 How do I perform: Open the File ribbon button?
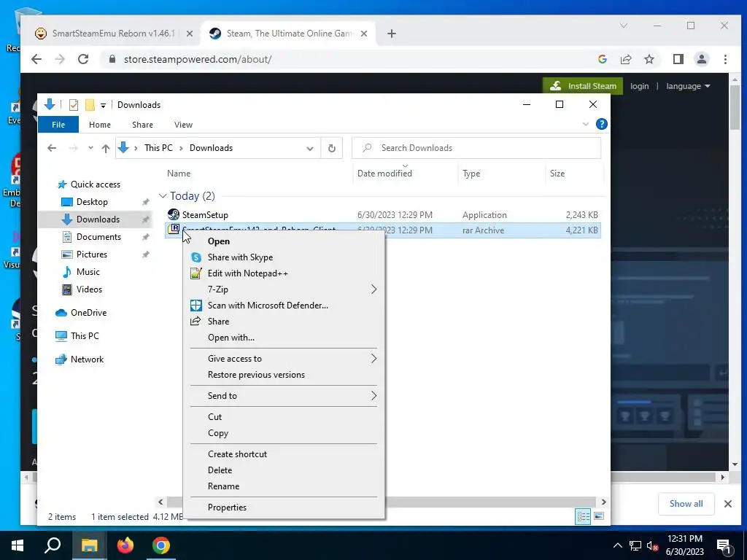tap(58, 125)
